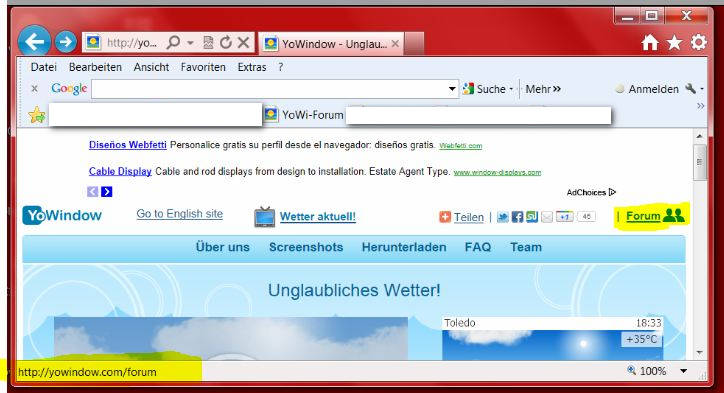724x393 pixels.
Task: Click the forum people icon
Action: click(x=674, y=215)
